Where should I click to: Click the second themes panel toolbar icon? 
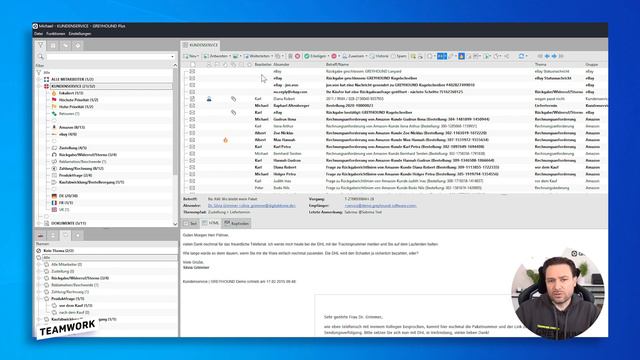pyautogui.click(x=53, y=235)
